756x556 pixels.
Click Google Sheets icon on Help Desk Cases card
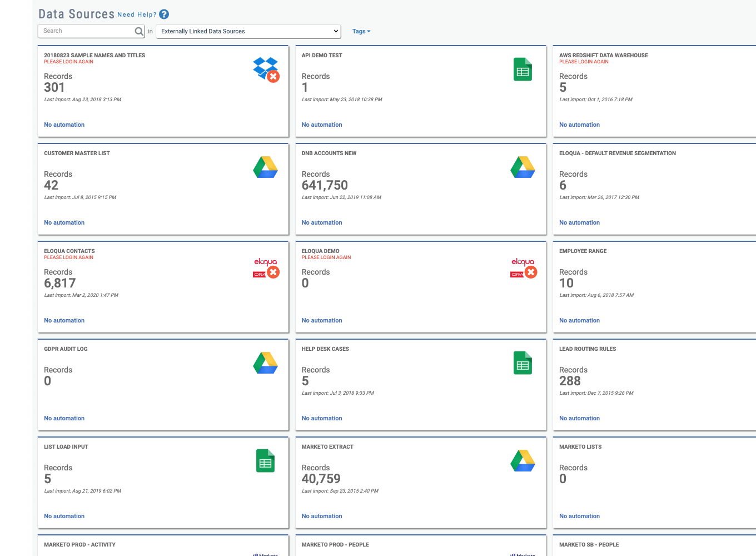coord(523,363)
